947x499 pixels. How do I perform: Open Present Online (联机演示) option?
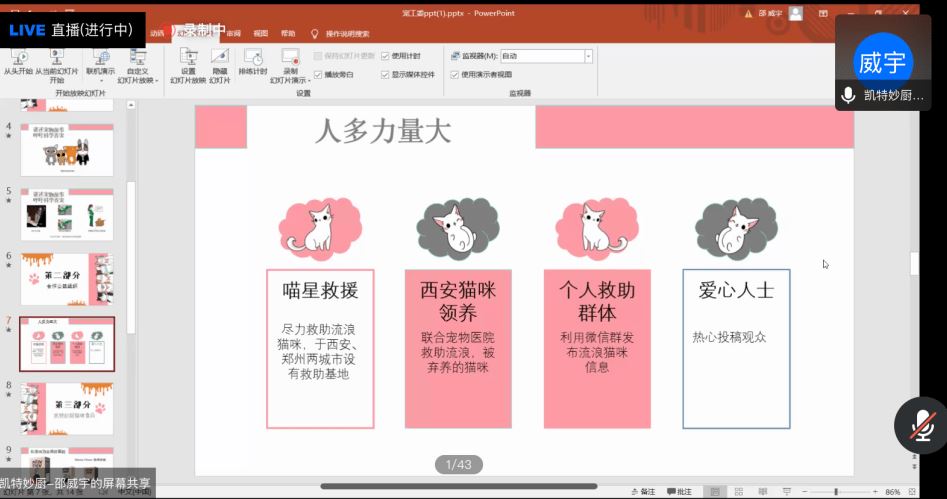click(x=100, y=65)
